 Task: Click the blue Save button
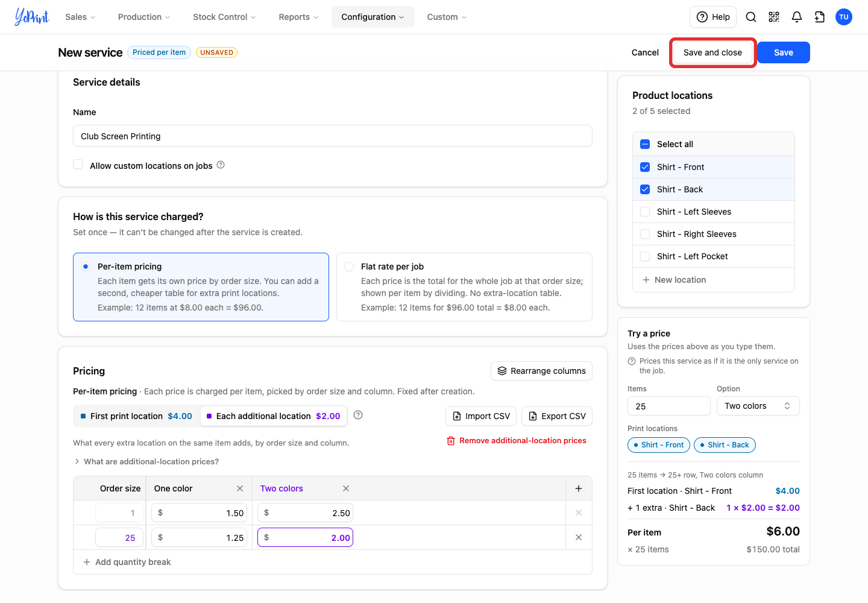click(784, 52)
